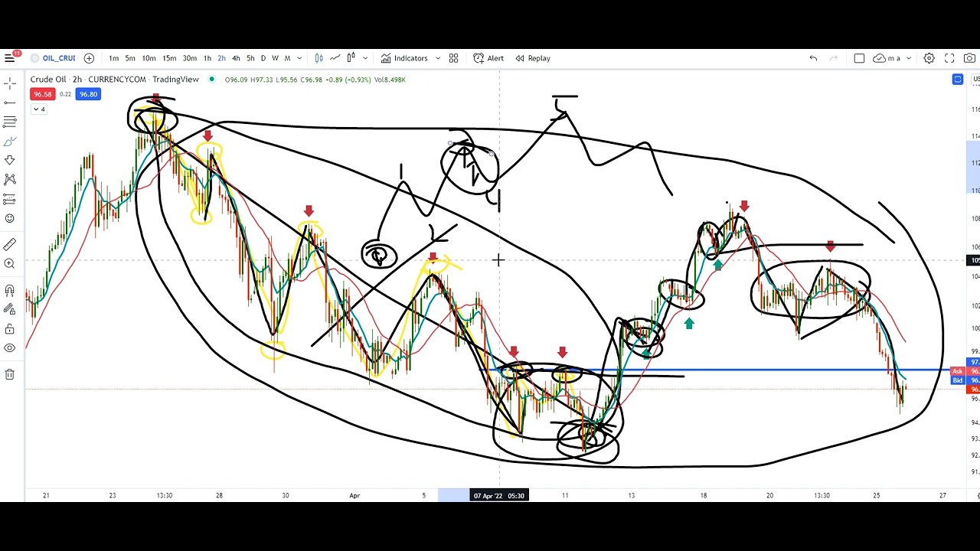Expand the Indicators favorites dropdown
The image size is (980, 551).
pyautogui.click(x=438, y=58)
